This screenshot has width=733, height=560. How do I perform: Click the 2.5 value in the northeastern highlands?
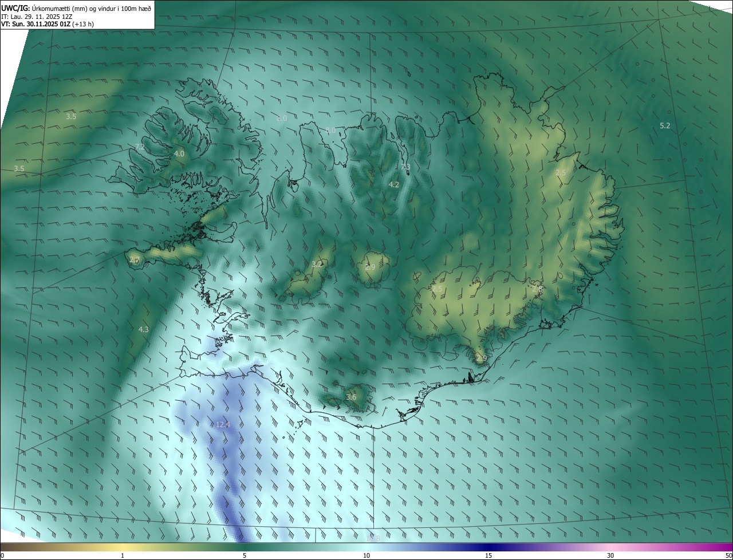point(561,172)
